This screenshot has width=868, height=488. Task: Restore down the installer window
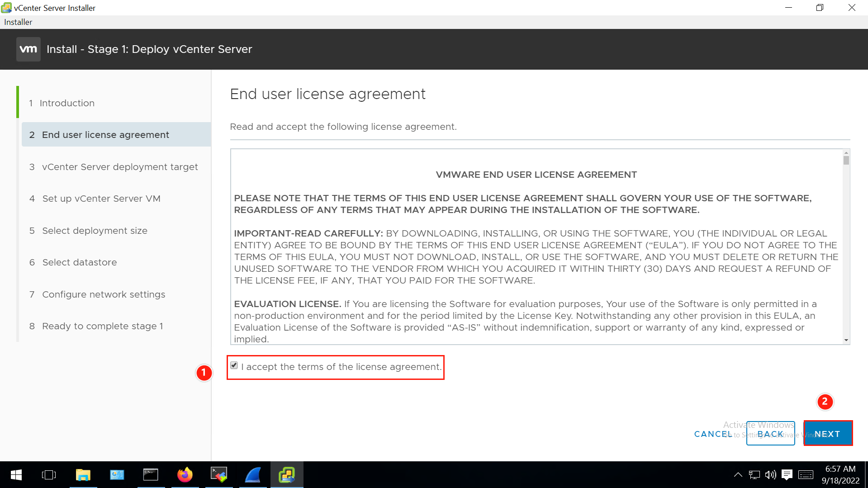pyautogui.click(x=820, y=8)
